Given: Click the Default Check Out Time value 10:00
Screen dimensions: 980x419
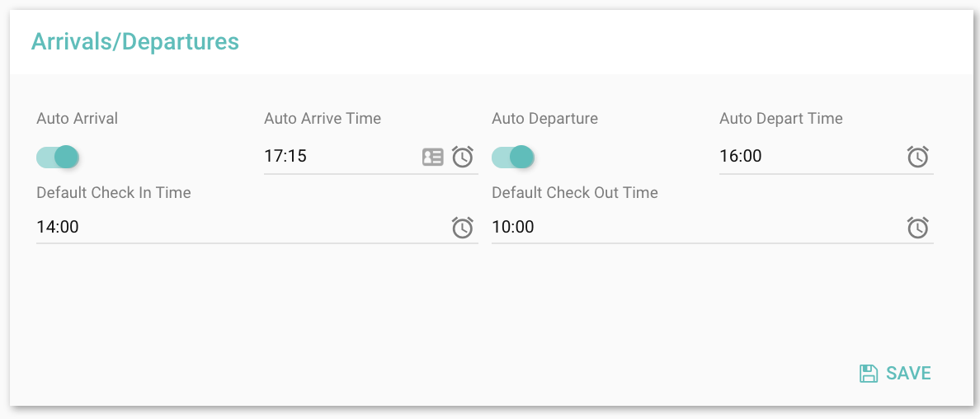Looking at the screenshot, I should (513, 227).
